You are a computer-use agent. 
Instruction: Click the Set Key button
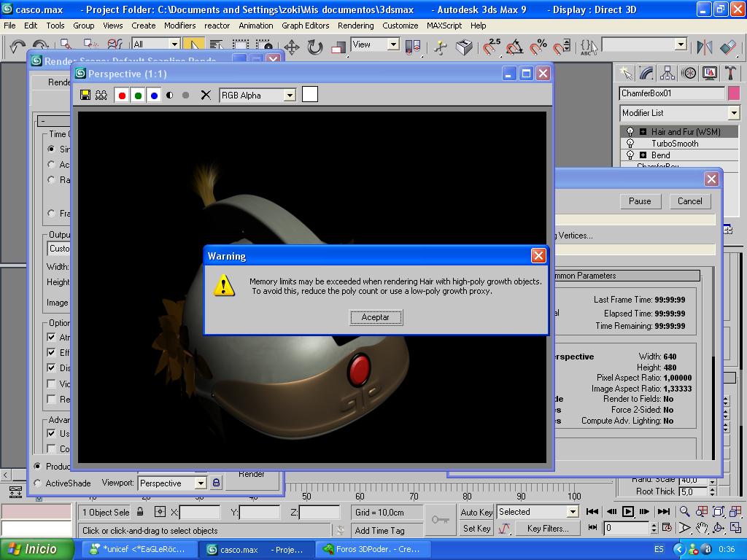tap(477, 528)
